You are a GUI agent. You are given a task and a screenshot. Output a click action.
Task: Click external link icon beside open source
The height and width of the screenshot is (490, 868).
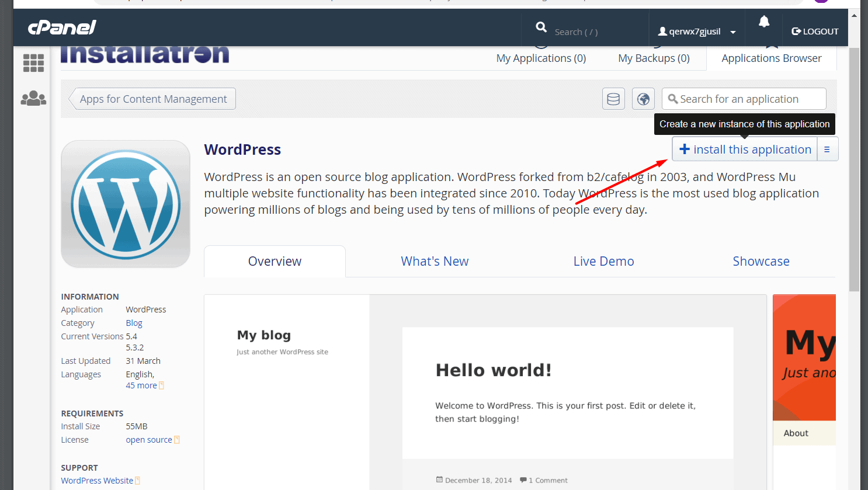(x=177, y=440)
